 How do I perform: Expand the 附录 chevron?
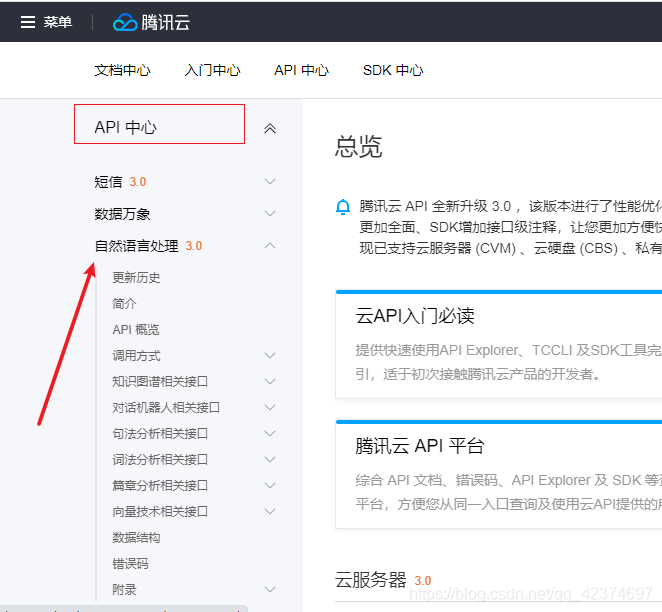(x=270, y=590)
